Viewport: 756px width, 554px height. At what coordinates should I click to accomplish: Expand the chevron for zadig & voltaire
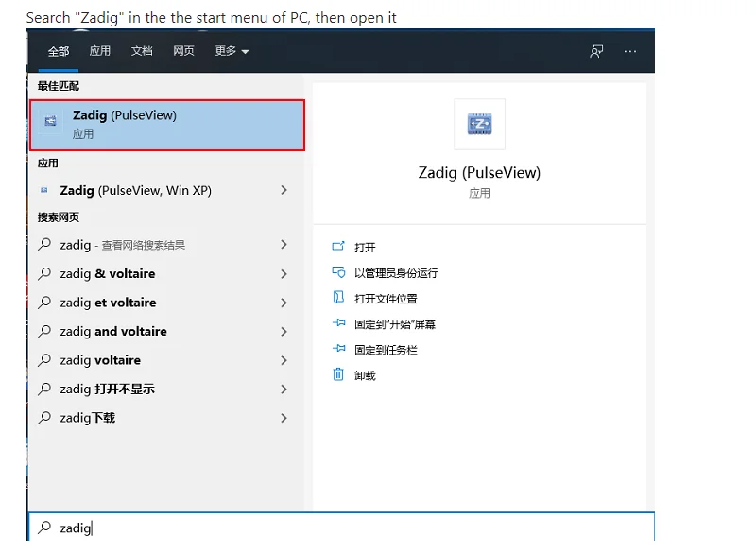click(284, 274)
